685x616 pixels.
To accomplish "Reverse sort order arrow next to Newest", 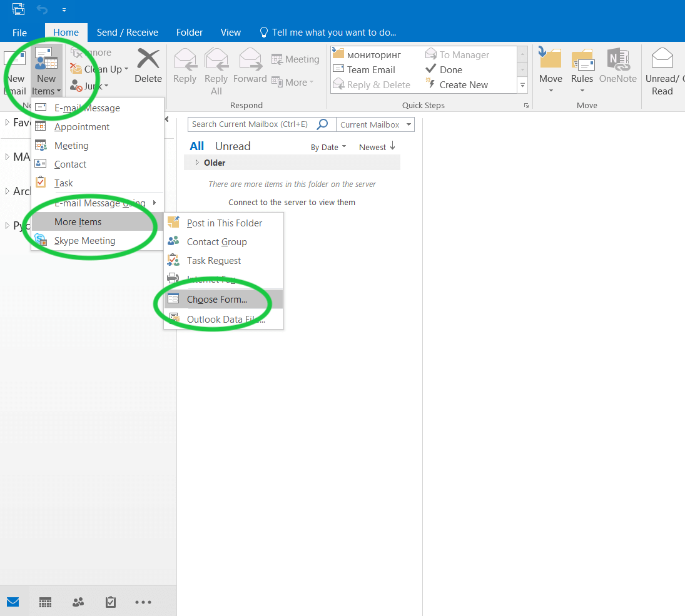I will tap(392, 146).
